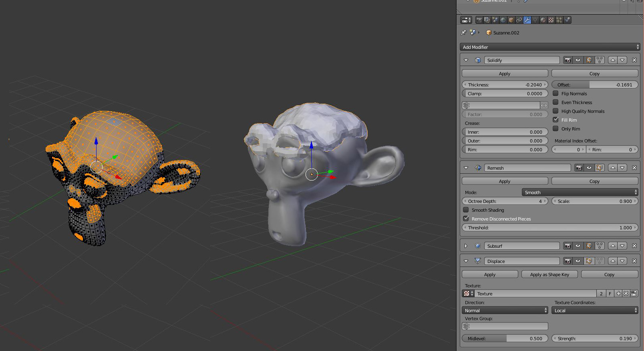Open the Particles properties tab (sparkles icon)
Screen dimensions: 644x351
coord(559,20)
